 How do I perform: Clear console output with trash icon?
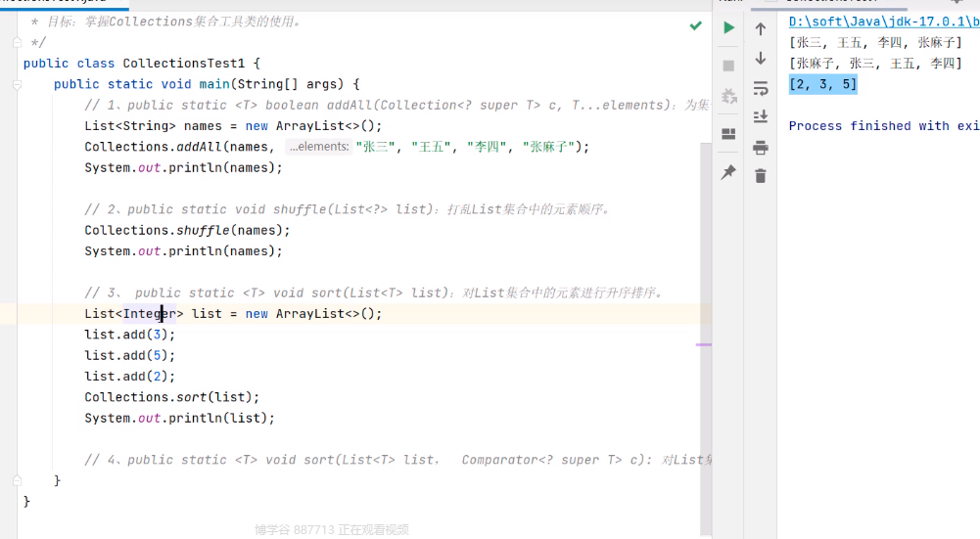click(761, 176)
